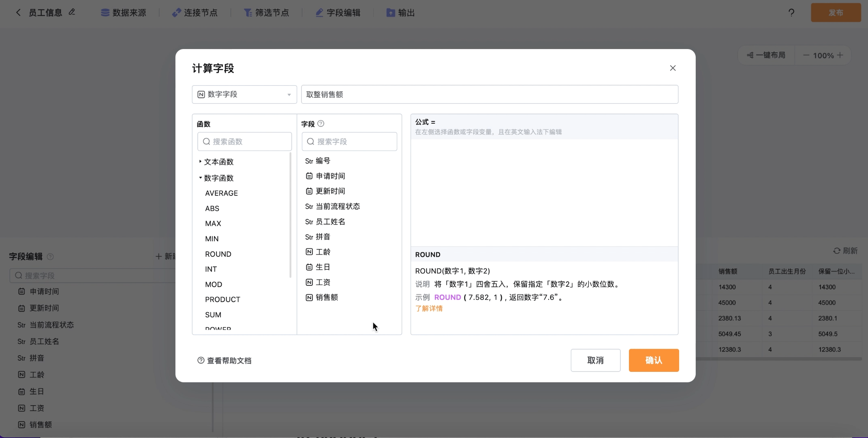The width and height of the screenshot is (868, 438).
Task: Insert the 拼音 field in dialog
Action: click(318, 237)
